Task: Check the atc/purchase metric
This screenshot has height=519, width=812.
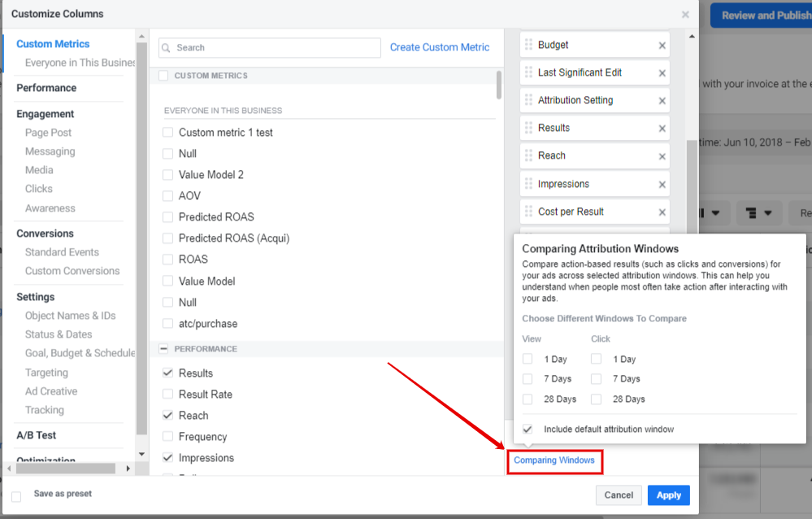Action: tap(167, 324)
